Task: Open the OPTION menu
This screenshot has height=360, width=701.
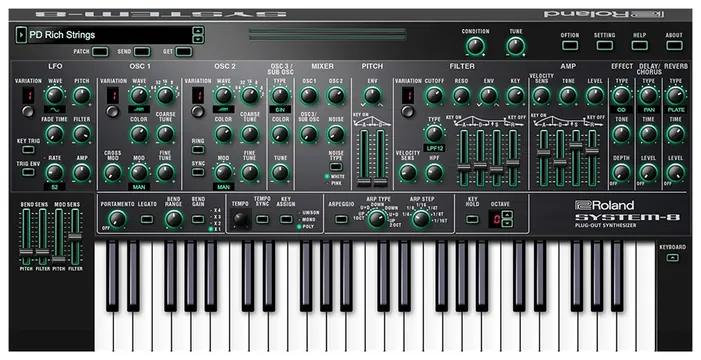Action: coord(570,45)
